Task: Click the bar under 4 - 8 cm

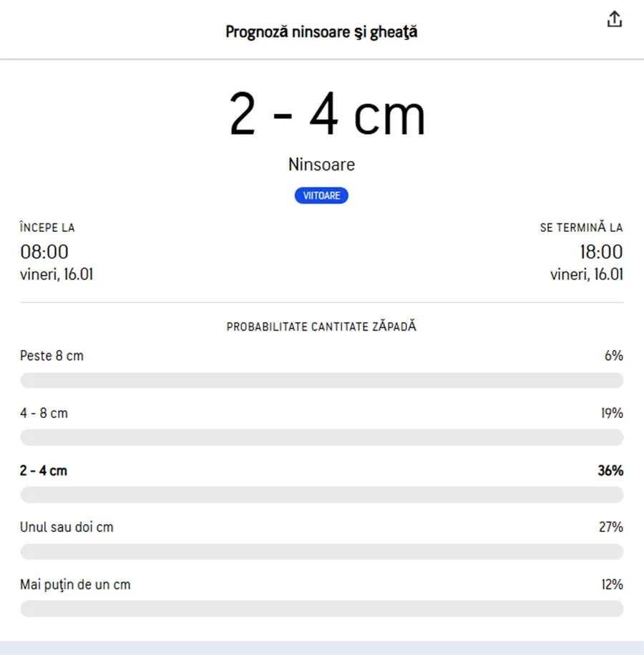Action: click(321, 437)
